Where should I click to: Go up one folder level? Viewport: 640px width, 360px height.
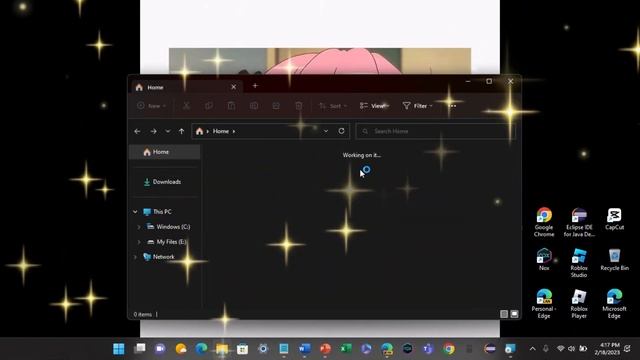182,131
